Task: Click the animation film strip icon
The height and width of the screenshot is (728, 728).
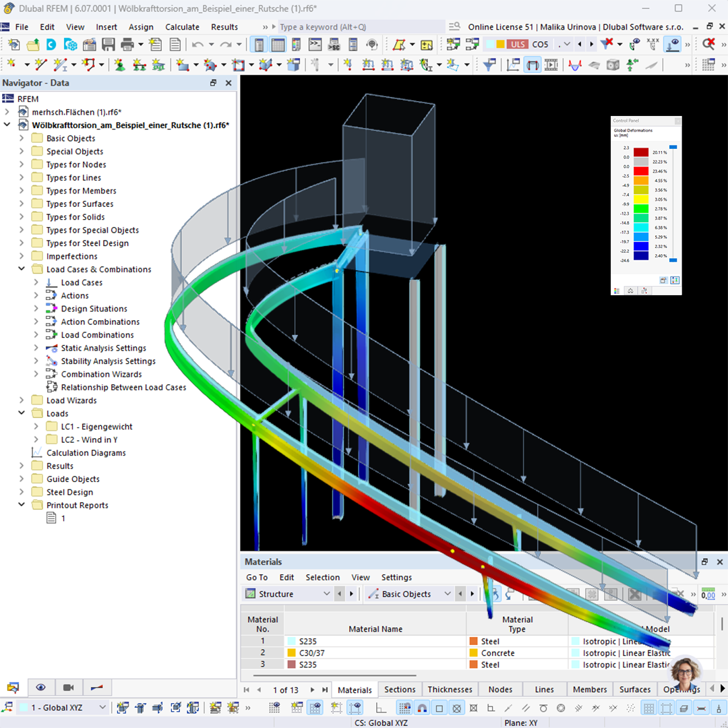Action: point(551,65)
